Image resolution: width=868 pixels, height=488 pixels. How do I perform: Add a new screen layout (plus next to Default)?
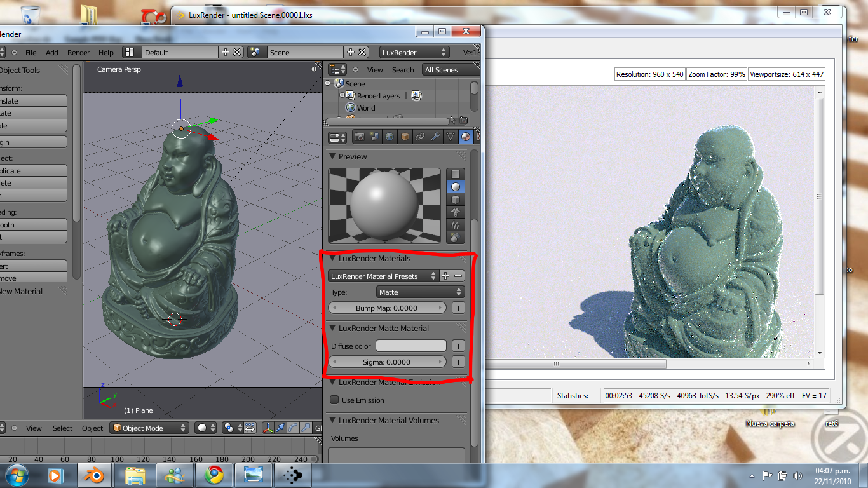click(225, 53)
